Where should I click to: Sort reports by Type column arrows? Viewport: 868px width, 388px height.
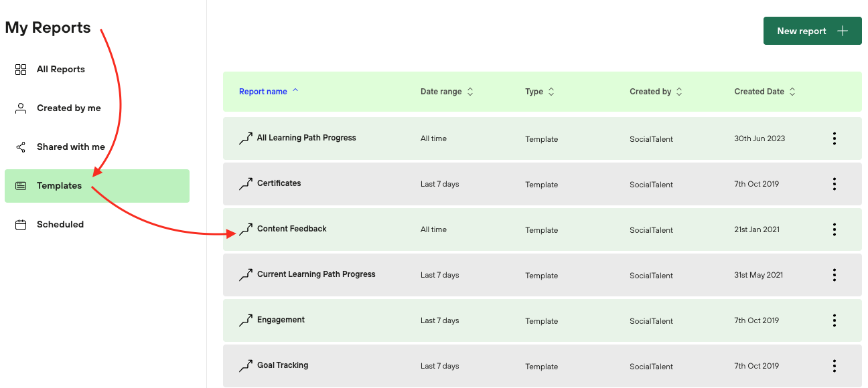pos(551,92)
